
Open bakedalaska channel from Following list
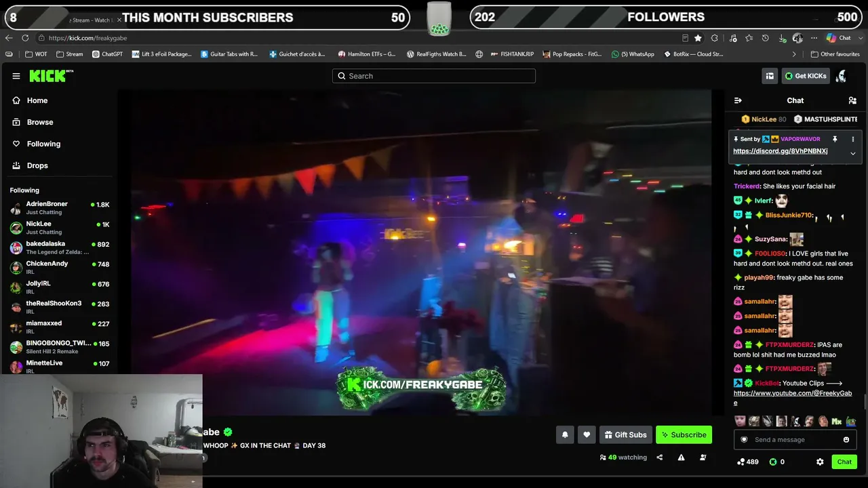[60, 247]
